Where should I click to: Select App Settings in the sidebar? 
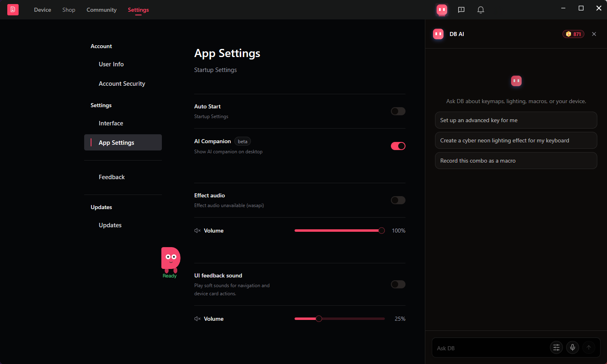[123, 142]
